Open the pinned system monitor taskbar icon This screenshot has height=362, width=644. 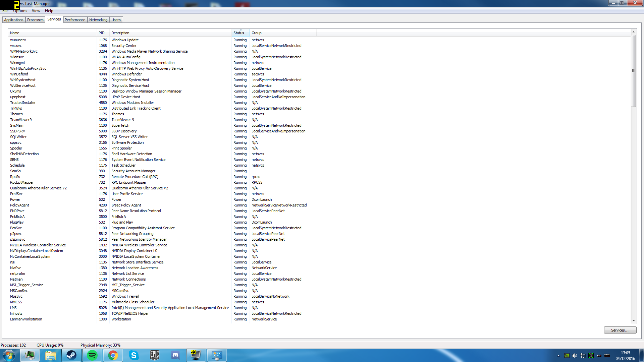tap(30, 355)
